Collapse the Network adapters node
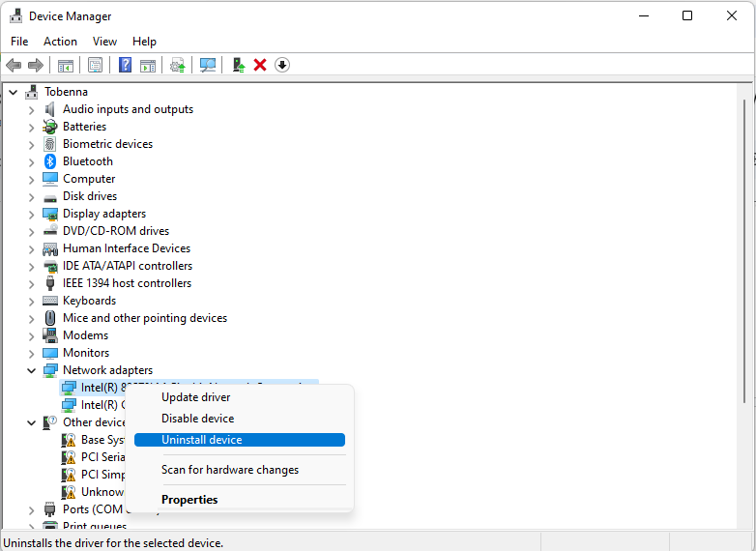Screen dimensions: 756x551 [31, 370]
